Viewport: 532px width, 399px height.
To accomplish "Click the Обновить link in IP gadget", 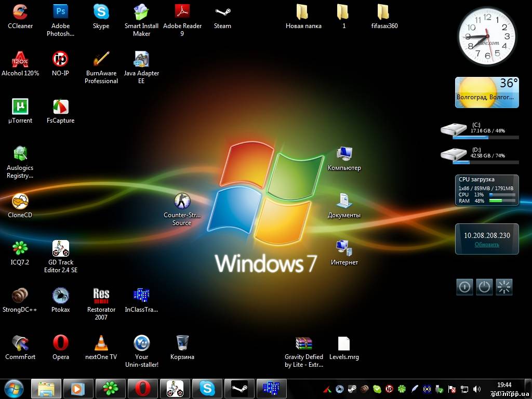I will pos(487,244).
